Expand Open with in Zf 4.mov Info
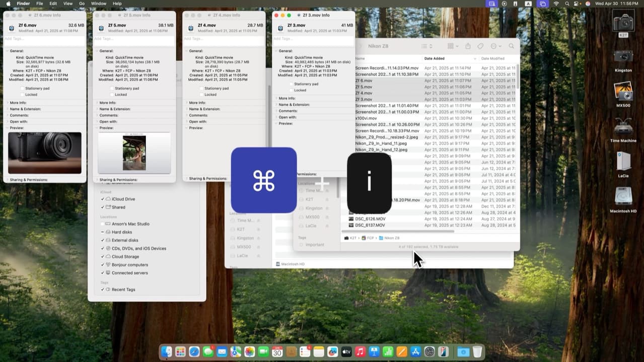The height and width of the screenshot is (362, 644). coord(186,121)
